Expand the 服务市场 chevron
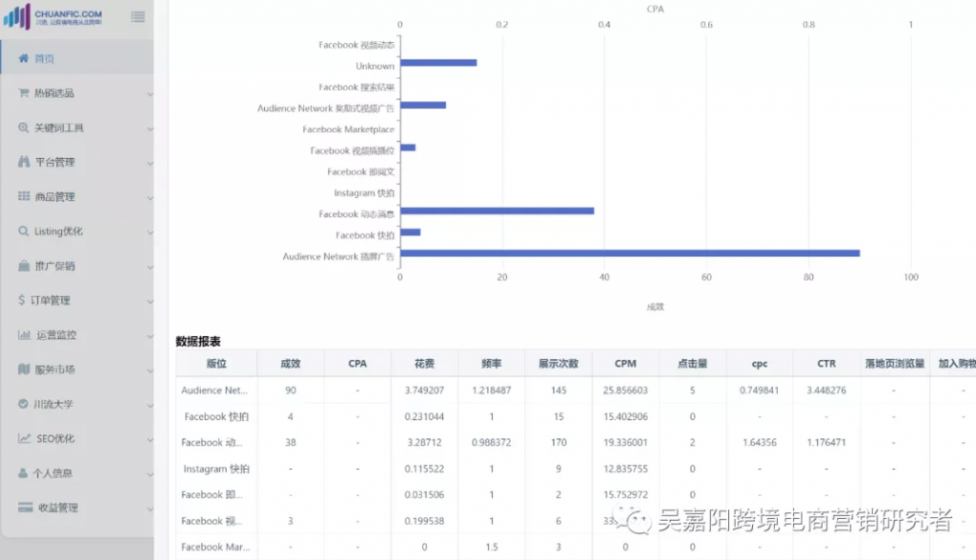The image size is (976, 560). (150, 370)
